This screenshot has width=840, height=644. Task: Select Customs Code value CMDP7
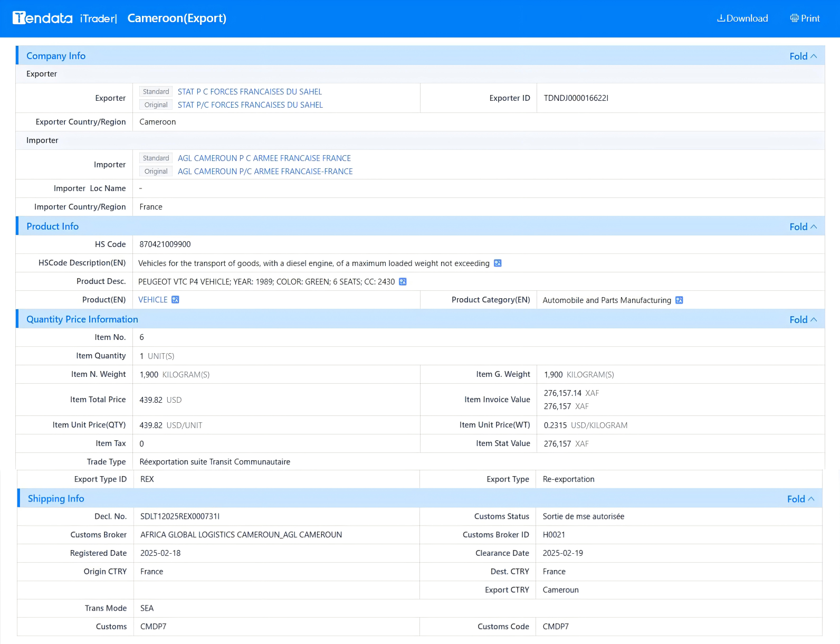coord(556,627)
